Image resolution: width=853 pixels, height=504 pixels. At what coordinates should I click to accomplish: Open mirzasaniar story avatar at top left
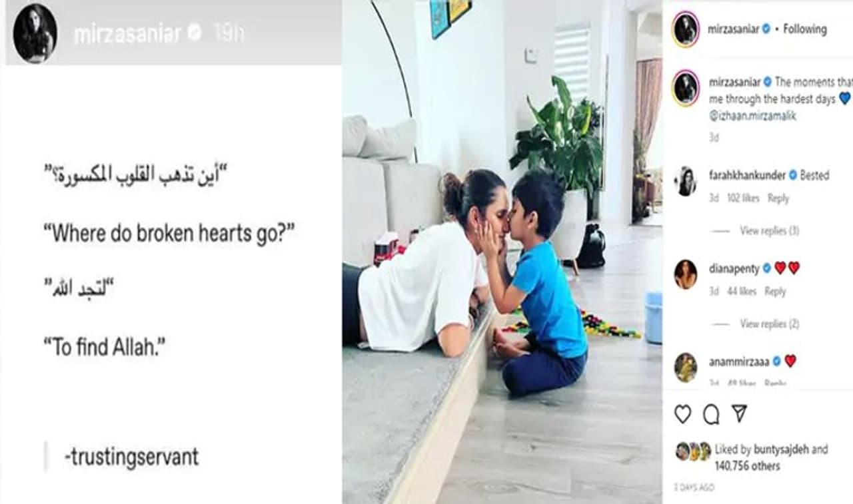coord(35,33)
